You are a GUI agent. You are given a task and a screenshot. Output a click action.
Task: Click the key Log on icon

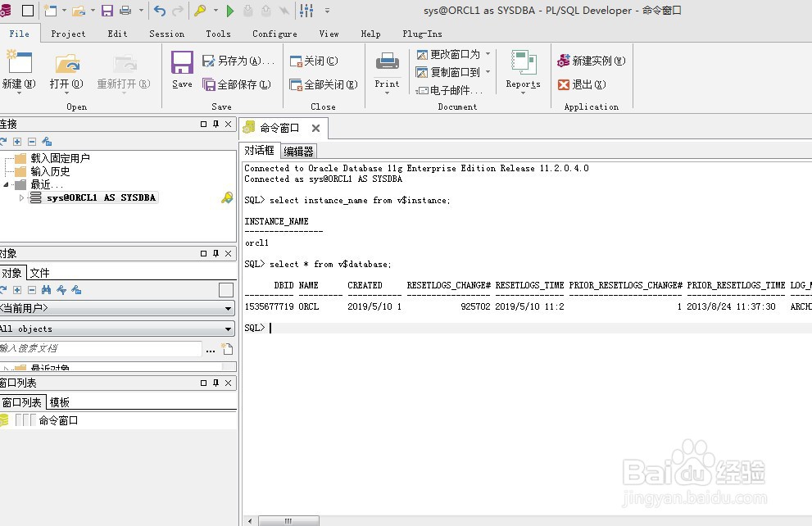point(200,11)
